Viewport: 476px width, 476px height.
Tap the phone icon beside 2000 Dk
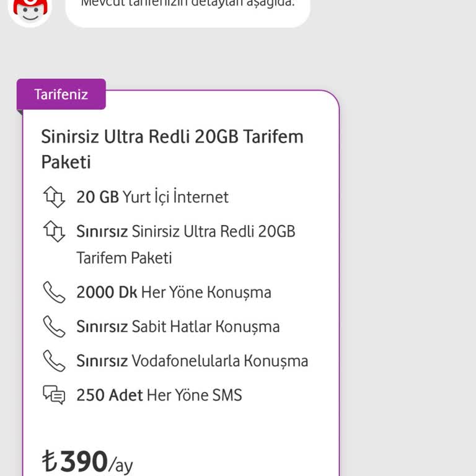(54, 292)
